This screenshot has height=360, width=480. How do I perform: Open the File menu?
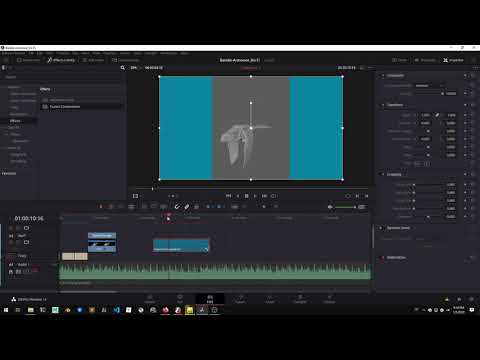[x=31, y=53]
